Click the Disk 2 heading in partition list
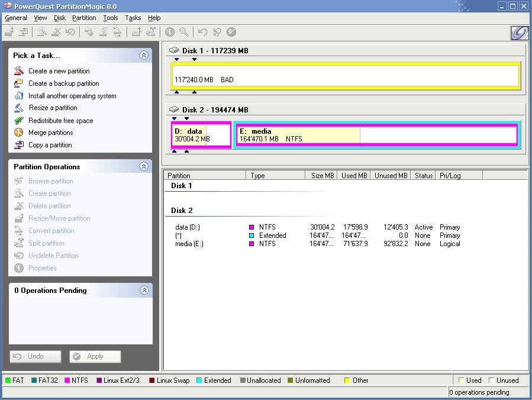The image size is (532, 400). pos(182,210)
